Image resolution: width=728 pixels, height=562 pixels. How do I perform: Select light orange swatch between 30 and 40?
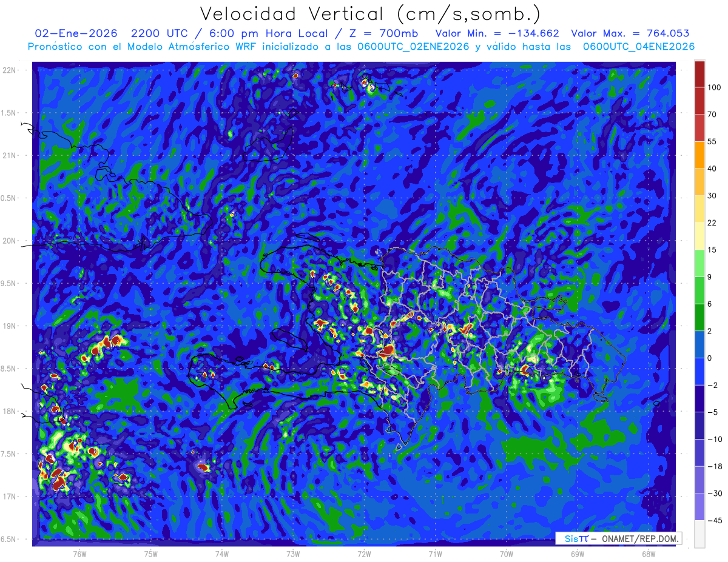[x=699, y=181]
